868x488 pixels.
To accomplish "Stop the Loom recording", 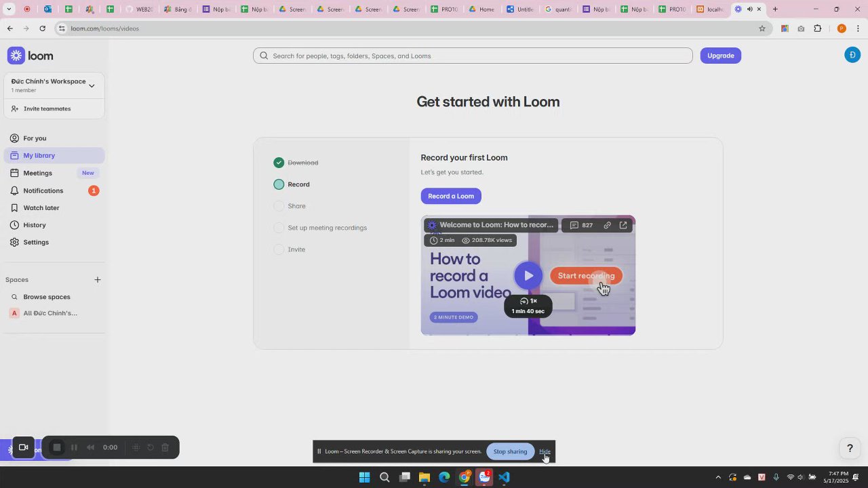I will [x=57, y=447].
